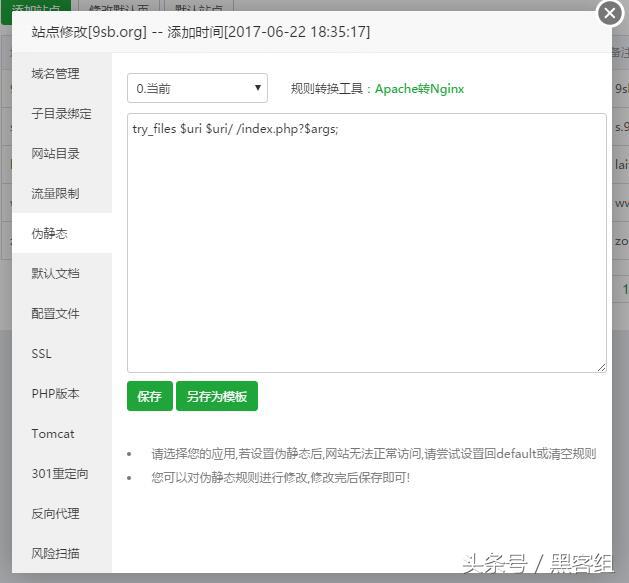Open the 域名管理 tab
Screen dimensions: 629x583
pos(62,73)
